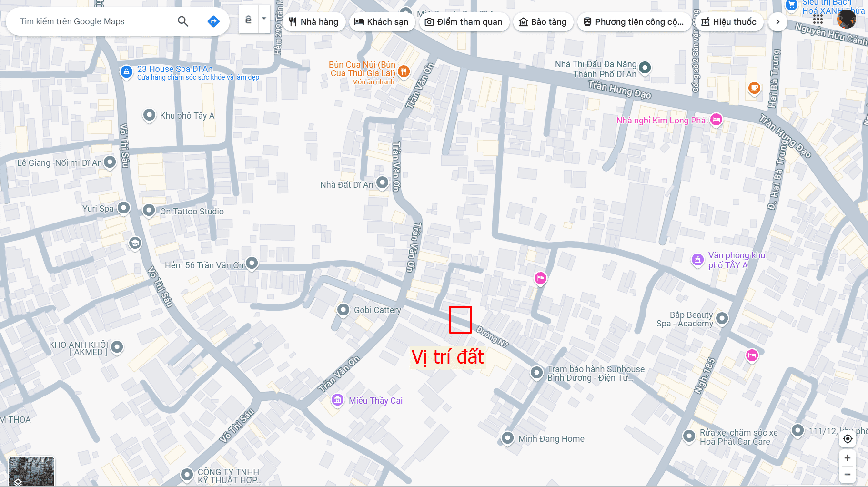Viewport: 868px width, 487px height.
Task: Open directions with the blue arrow icon
Action: coord(213,21)
